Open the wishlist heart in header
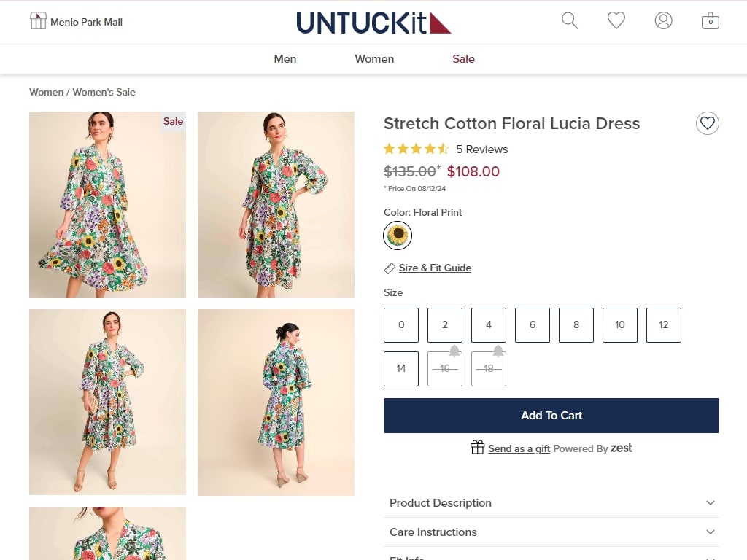 click(616, 20)
